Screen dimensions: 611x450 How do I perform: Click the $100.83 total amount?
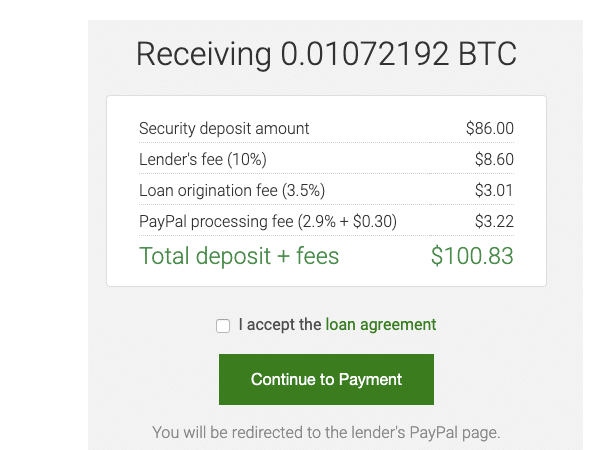click(472, 256)
